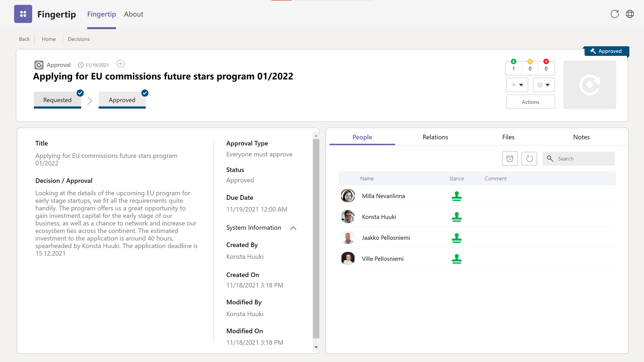The height and width of the screenshot is (362, 644).
Task: Click the Approved gavel status badge
Action: [606, 51]
